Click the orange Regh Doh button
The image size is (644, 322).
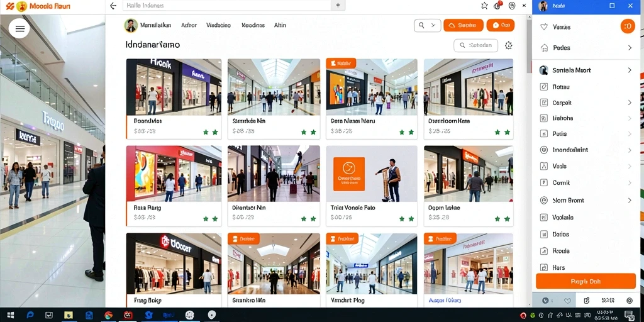click(586, 281)
